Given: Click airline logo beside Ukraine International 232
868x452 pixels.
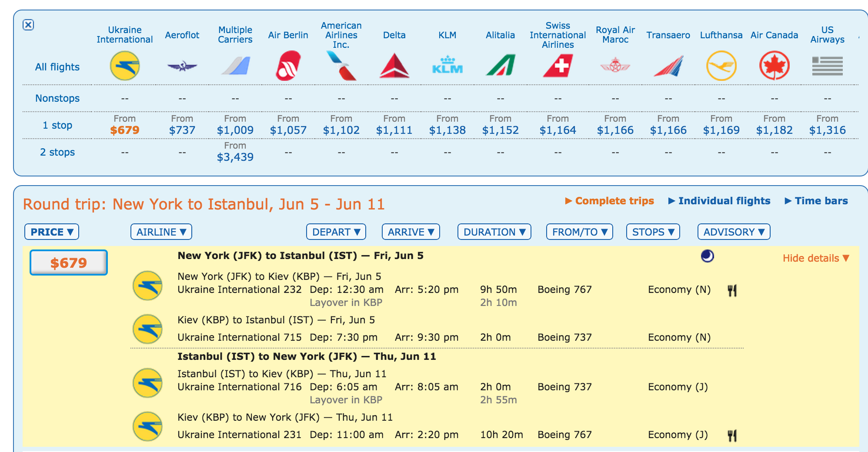Looking at the screenshot, I should pyautogui.click(x=147, y=286).
